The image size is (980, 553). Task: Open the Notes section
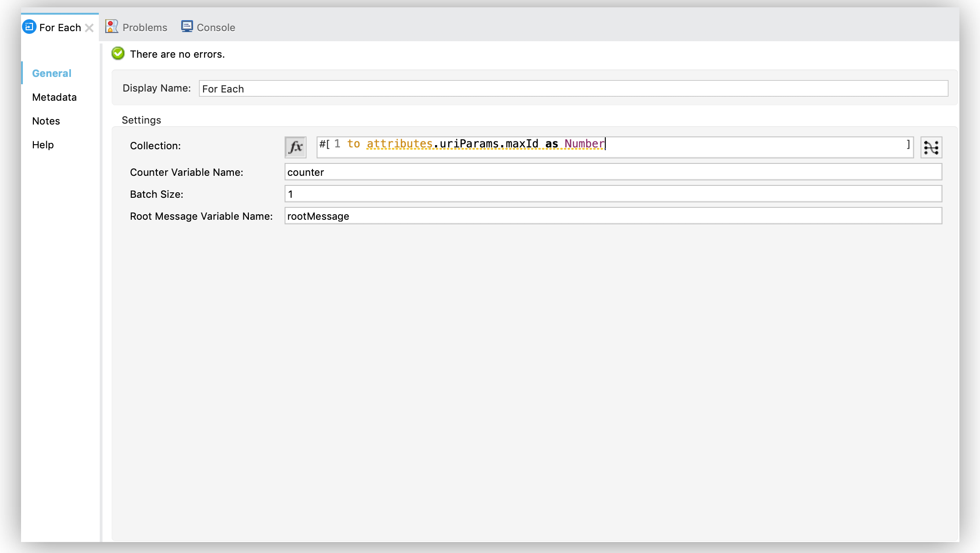coord(45,120)
